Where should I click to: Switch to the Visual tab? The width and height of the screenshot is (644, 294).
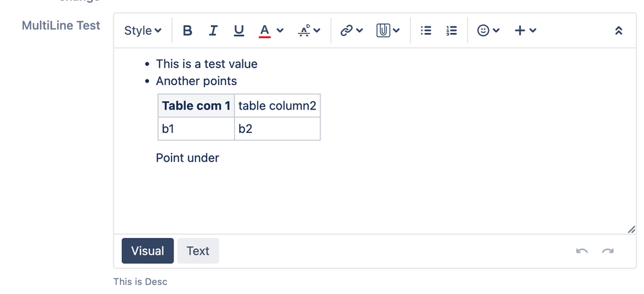click(148, 251)
